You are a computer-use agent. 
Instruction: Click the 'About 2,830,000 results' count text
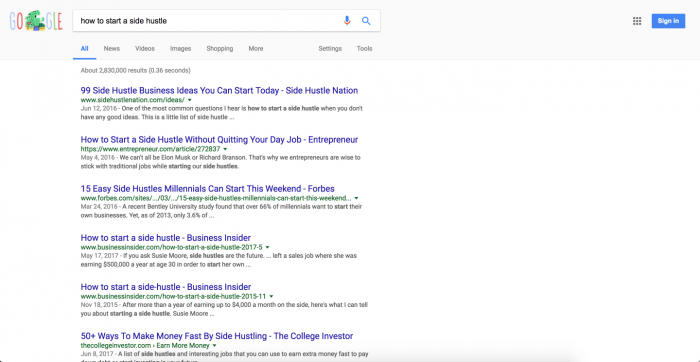(136, 71)
